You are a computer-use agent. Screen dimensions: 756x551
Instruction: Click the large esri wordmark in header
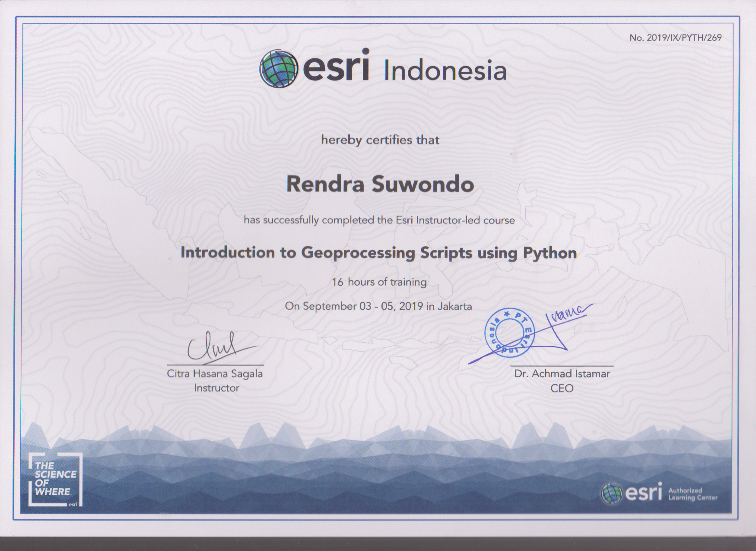tap(336, 67)
